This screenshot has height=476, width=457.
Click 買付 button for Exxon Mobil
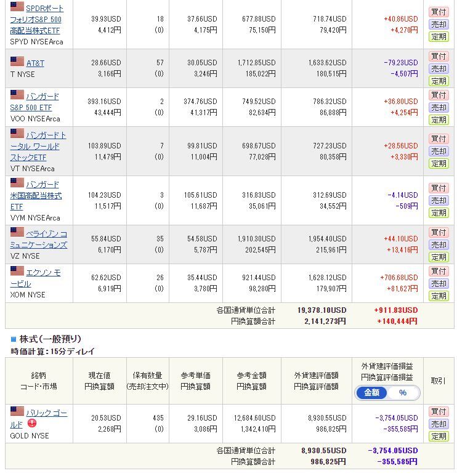439,271
